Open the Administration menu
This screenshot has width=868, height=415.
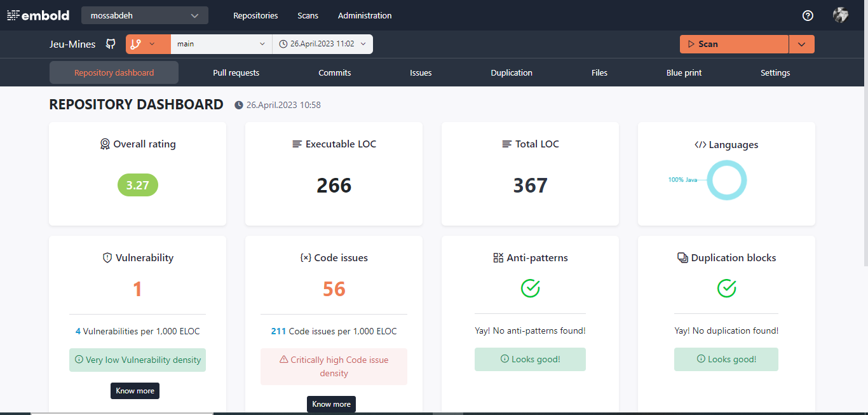click(365, 15)
